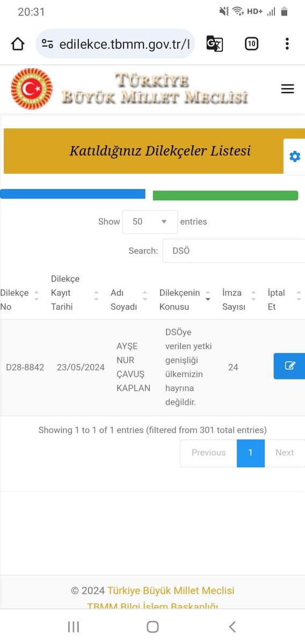Select the date 23/05/2024

81,368
